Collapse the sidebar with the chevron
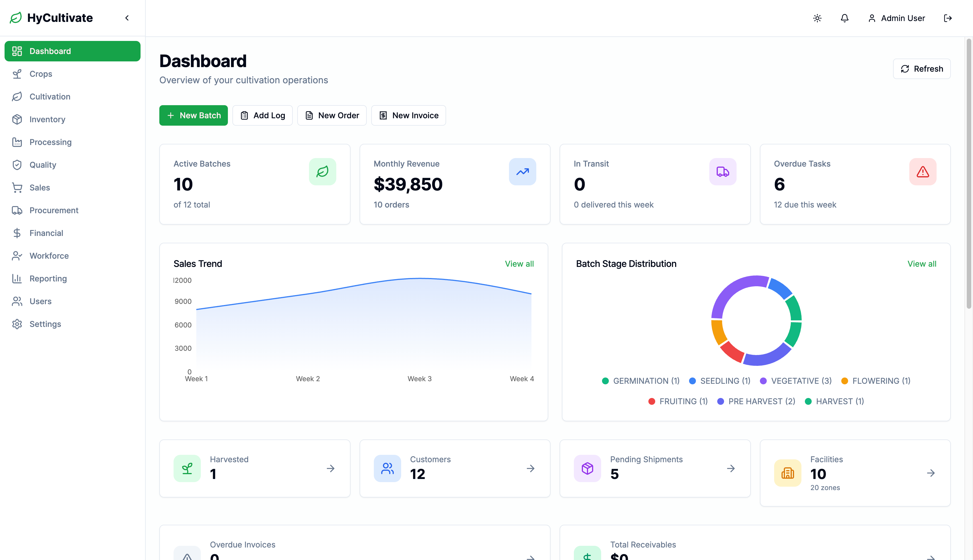 127,18
